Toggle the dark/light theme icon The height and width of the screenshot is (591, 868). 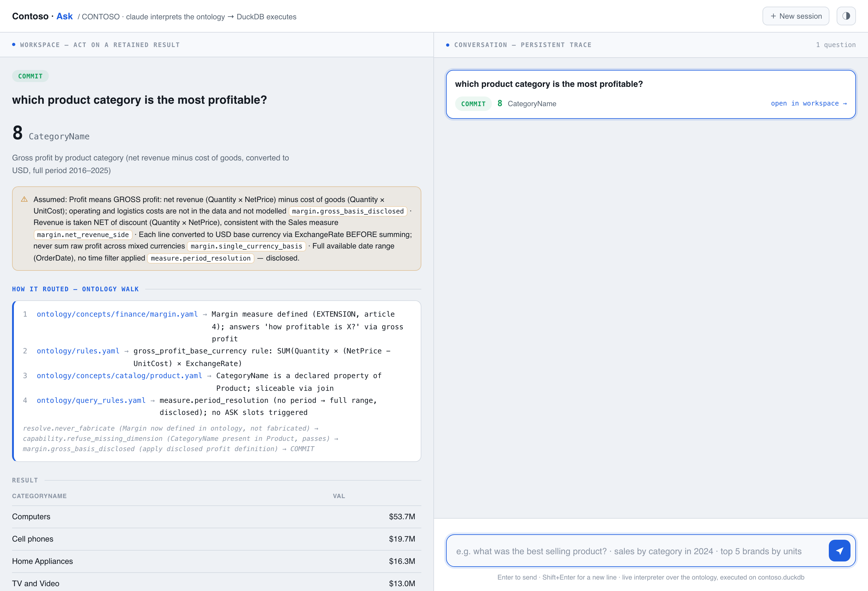846,16
